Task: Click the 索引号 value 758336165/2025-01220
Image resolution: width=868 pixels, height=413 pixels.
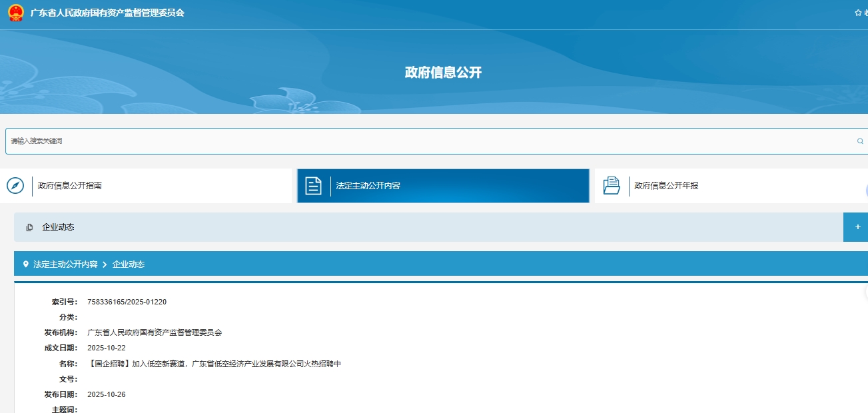Action: pos(127,301)
